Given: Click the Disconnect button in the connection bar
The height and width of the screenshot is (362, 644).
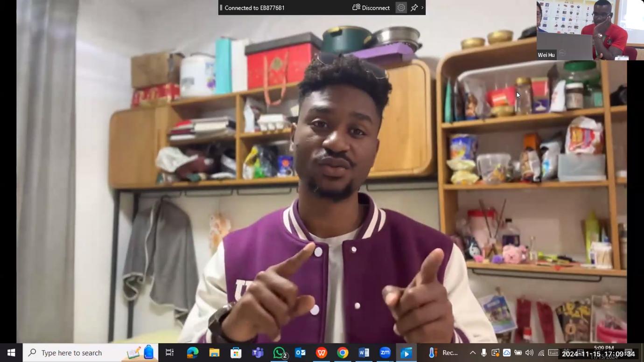Looking at the screenshot, I should tap(371, 7).
